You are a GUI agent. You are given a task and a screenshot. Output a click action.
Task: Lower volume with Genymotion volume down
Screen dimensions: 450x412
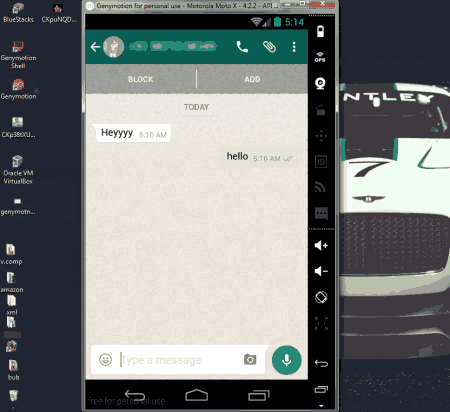pos(321,271)
